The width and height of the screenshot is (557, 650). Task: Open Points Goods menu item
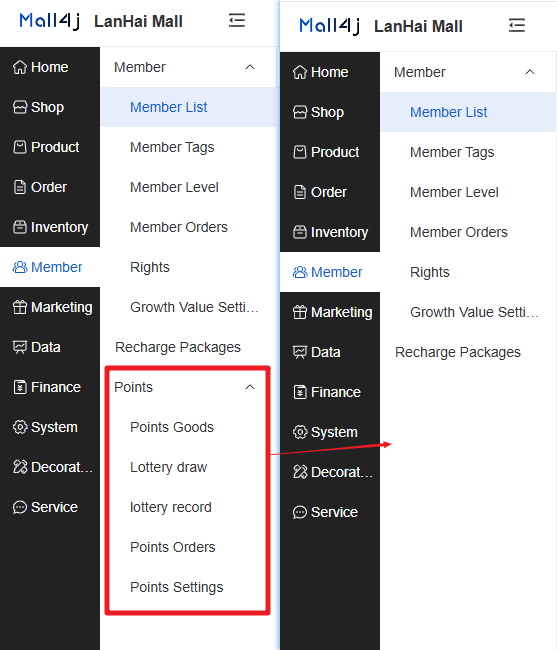click(172, 427)
